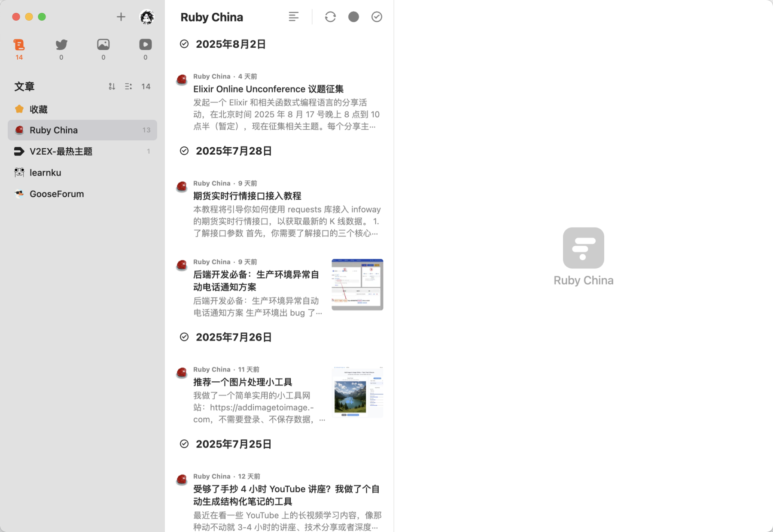This screenshot has height=532, width=773.
Task: Select the Ruby China feed in sidebar
Action: (x=82, y=130)
